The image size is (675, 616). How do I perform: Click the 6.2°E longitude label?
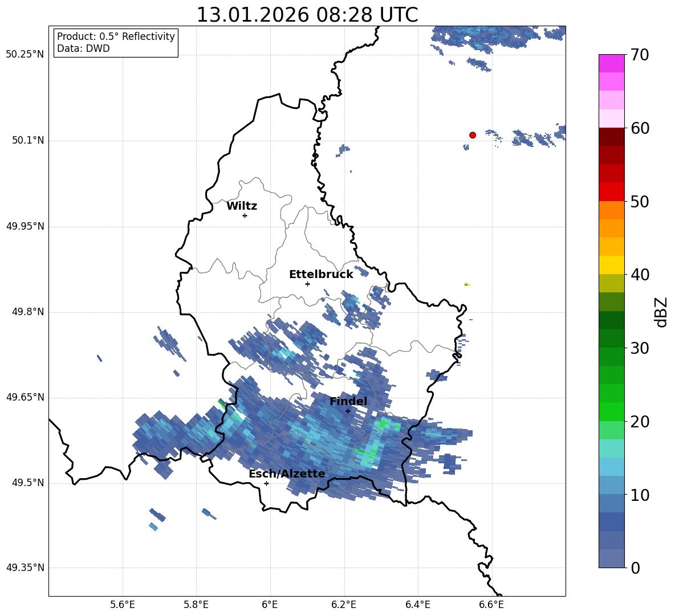(x=344, y=605)
